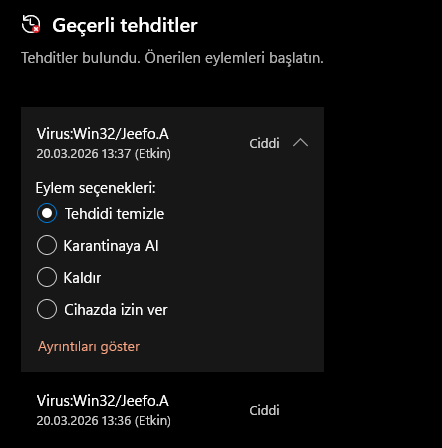Collapse the 13:37 Jeefo.A threat using chevron
The height and width of the screenshot is (448, 442).
point(300,143)
